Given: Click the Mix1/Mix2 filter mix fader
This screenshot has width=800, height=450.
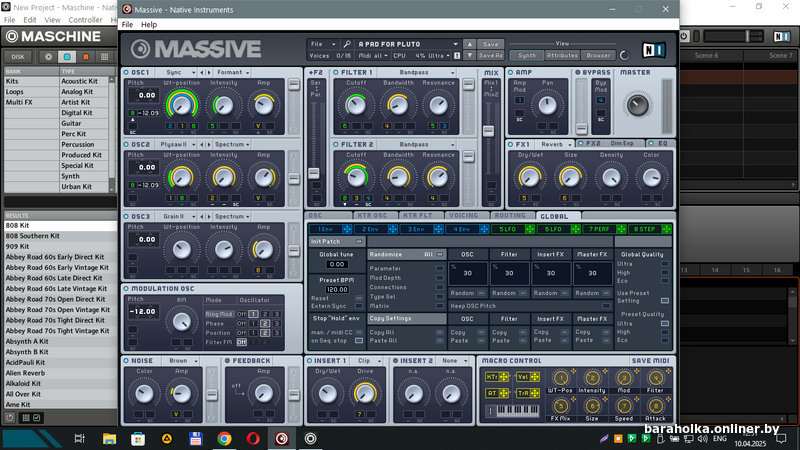Looking at the screenshot, I should point(488,131).
